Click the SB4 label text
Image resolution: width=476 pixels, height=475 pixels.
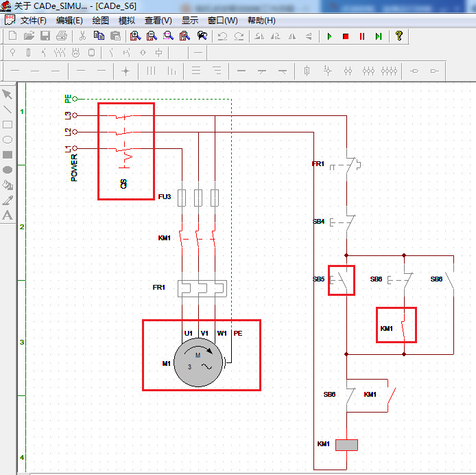pyautogui.click(x=318, y=221)
